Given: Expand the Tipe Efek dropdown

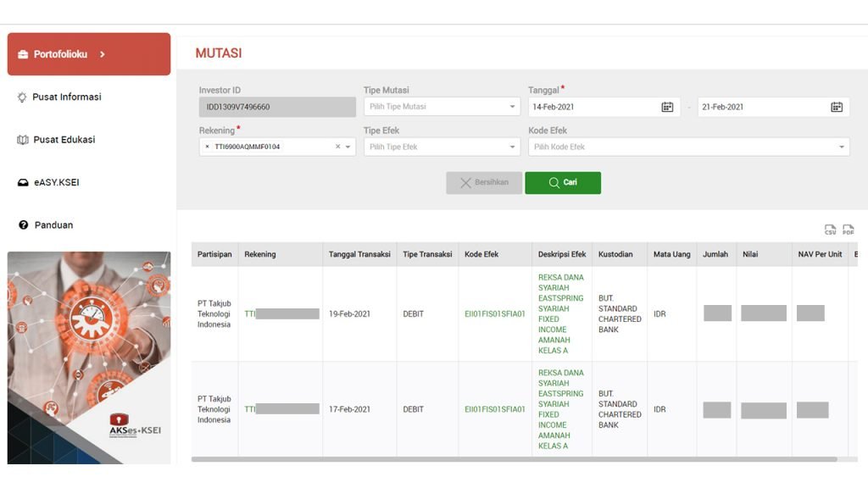Looking at the screenshot, I should tap(512, 147).
